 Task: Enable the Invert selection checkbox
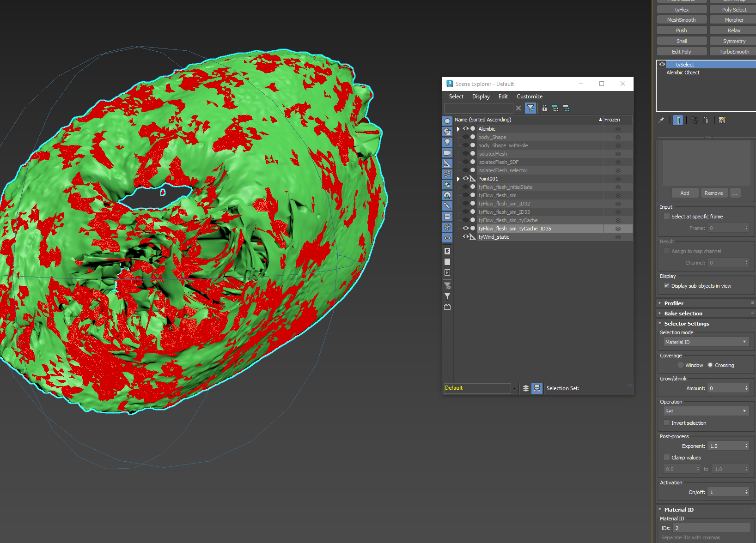point(667,423)
